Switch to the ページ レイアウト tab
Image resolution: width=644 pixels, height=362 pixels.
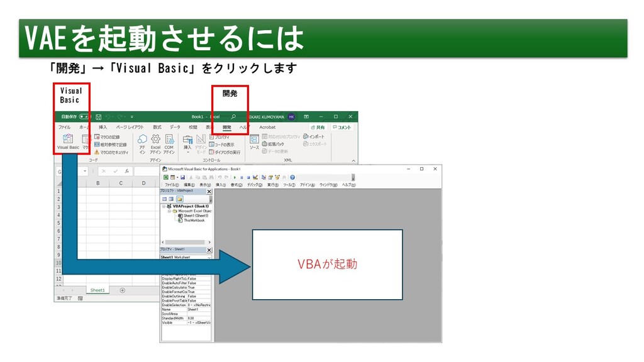130,127
